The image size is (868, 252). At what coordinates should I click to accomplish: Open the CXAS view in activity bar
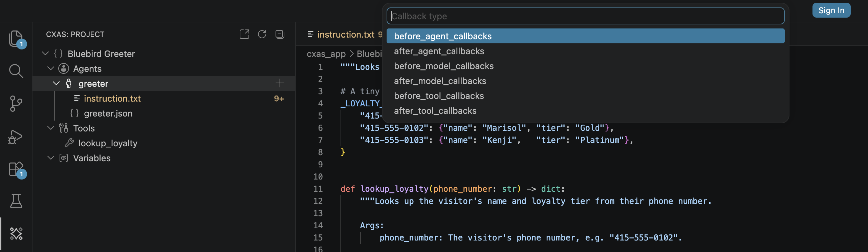click(16, 234)
